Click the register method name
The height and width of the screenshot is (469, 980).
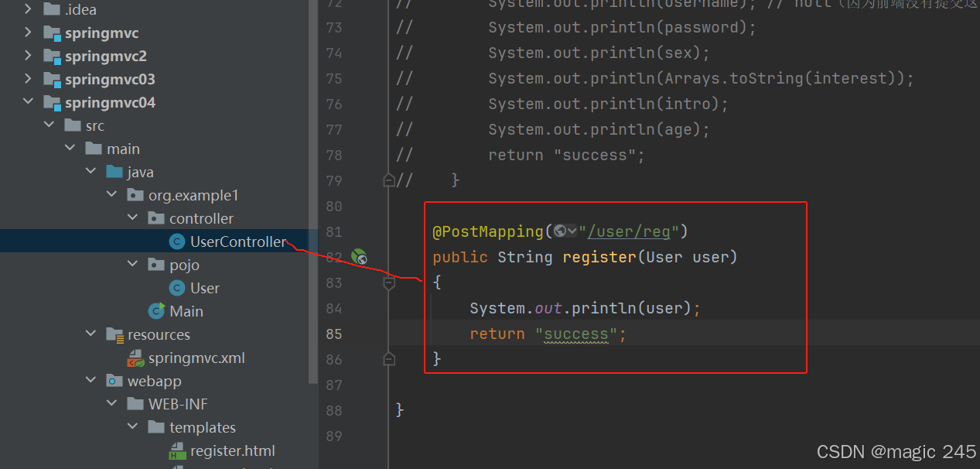[599, 257]
